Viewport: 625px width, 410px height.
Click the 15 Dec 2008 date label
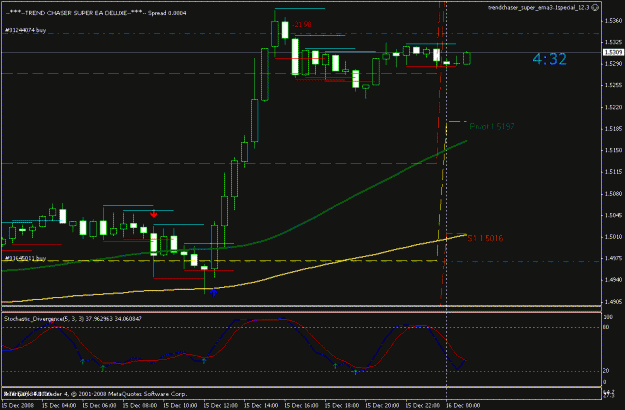18,406
